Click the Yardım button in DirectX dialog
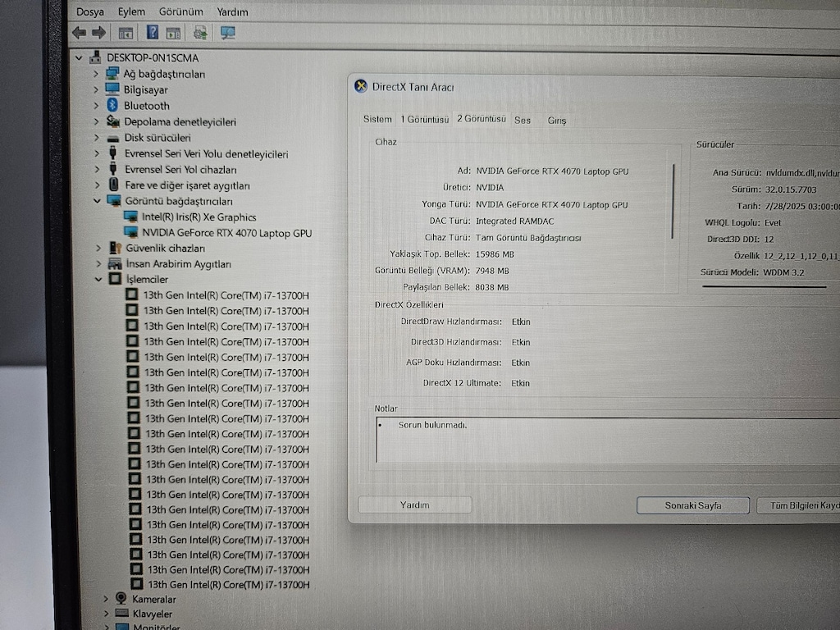This screenshot has height=630, width=840. pos(414,504)
